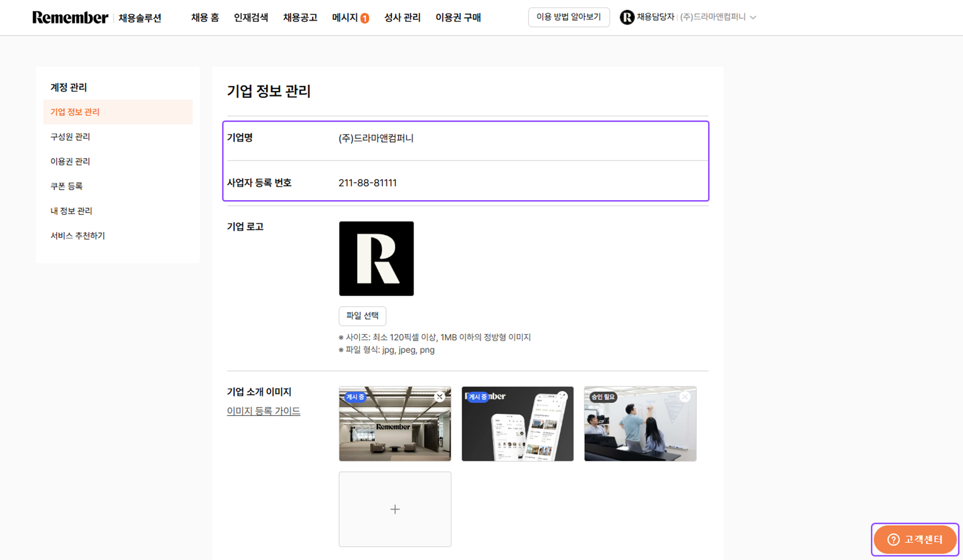The image size is (963, 560).
Task: Expand the account dropdown chevron
Action: tap(753, 17)
